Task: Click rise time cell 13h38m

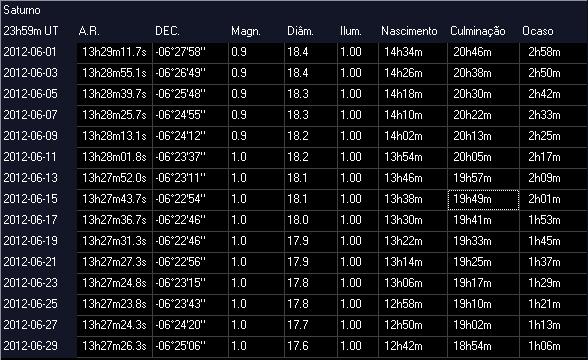Action: tap(413, 199)
